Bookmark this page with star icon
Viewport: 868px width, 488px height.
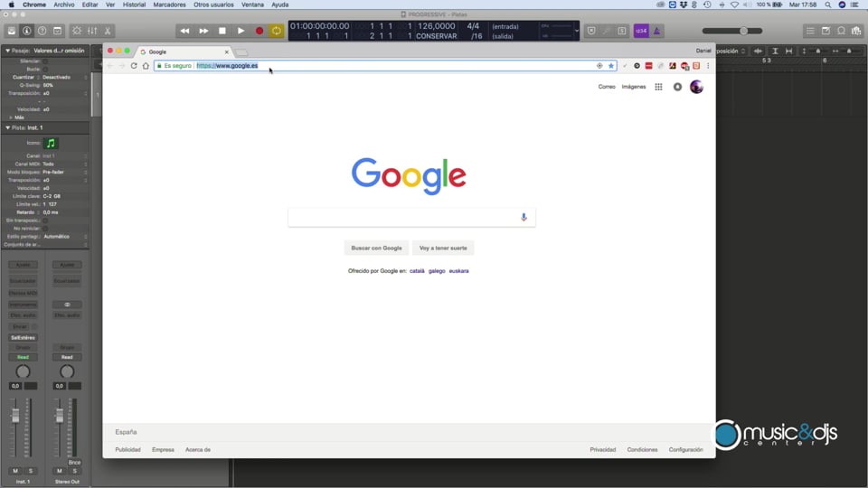pyautogui.click(x=611, y=66)
